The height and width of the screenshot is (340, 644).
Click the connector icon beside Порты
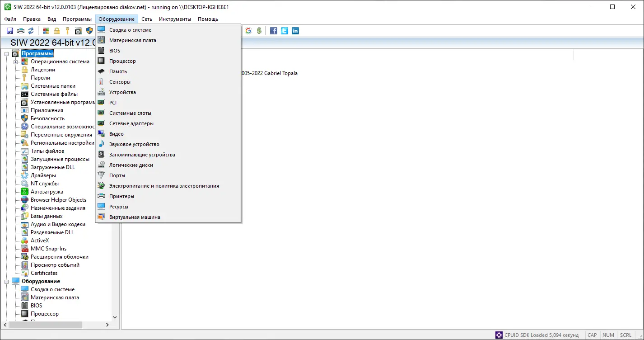[101, 175]
